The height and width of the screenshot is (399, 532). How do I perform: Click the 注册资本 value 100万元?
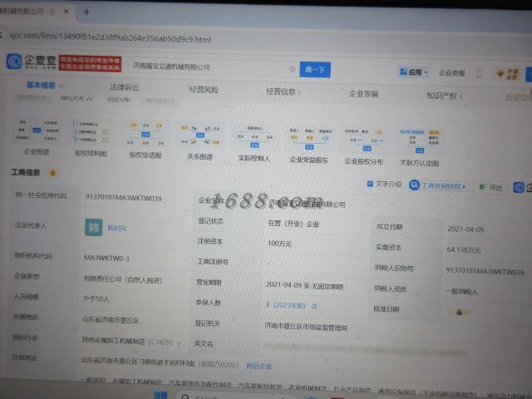tap(279, 244)
